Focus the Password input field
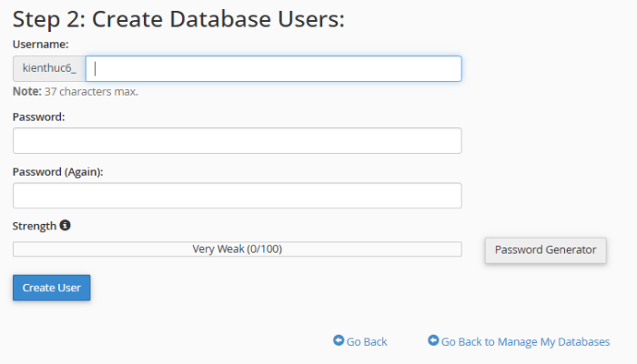 (238, 140)
